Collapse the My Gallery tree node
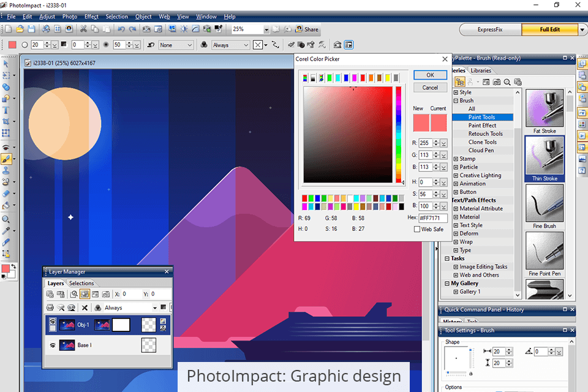 click(447, 283)
